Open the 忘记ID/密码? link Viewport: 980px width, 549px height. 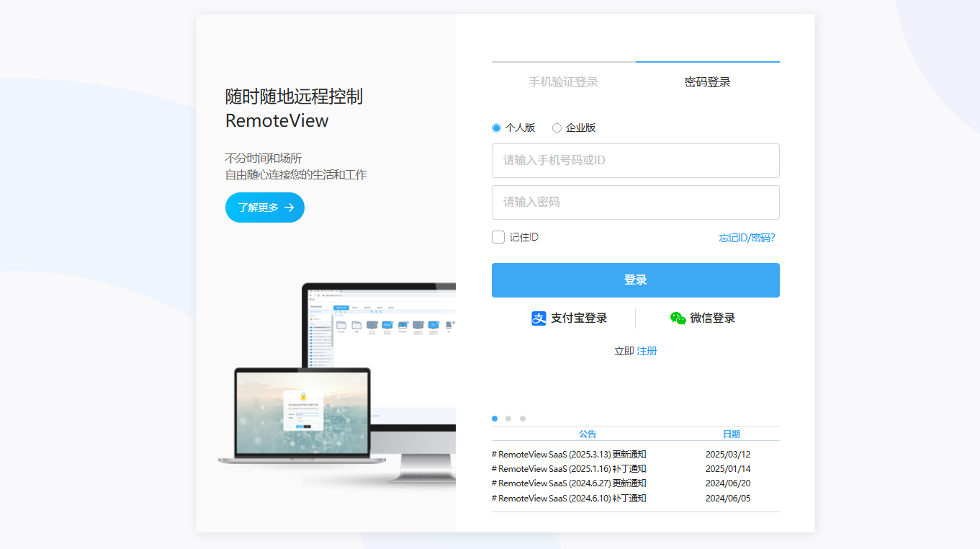(747, 238)
